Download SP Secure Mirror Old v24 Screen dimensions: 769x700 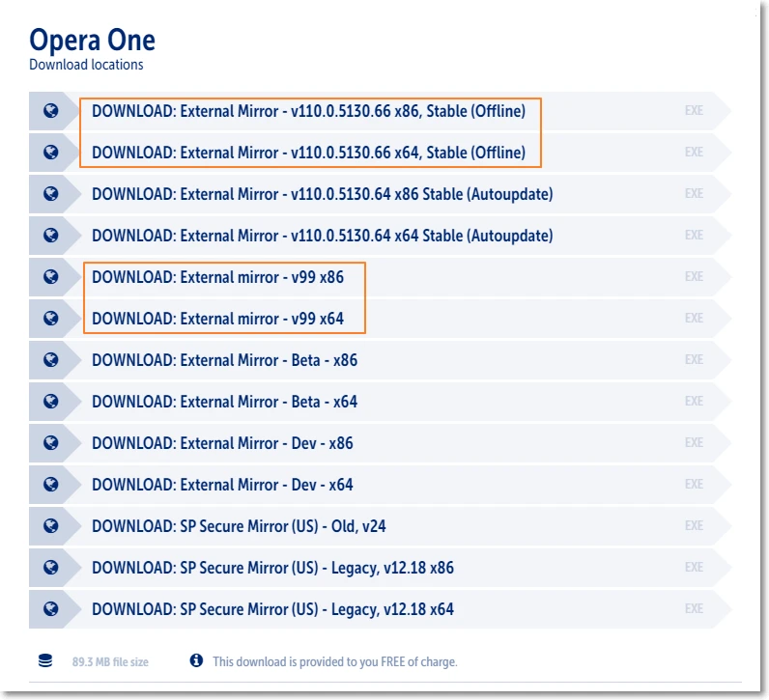click(x=239, y=526)
